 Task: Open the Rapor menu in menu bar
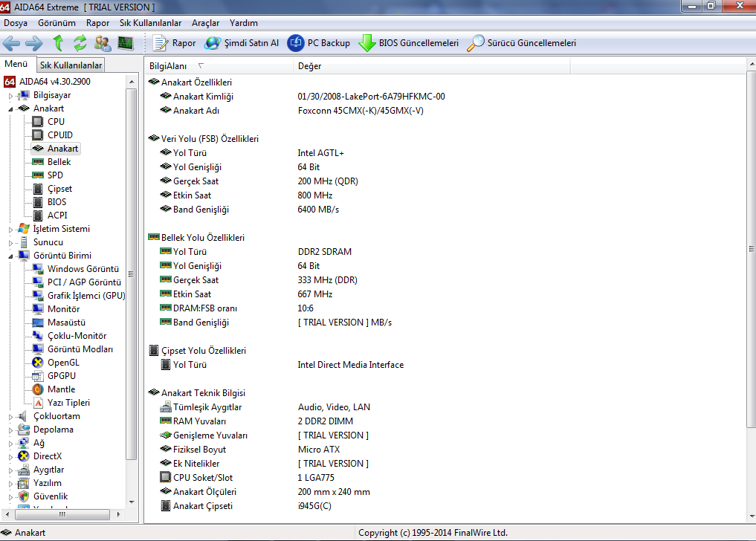(98, 22)
